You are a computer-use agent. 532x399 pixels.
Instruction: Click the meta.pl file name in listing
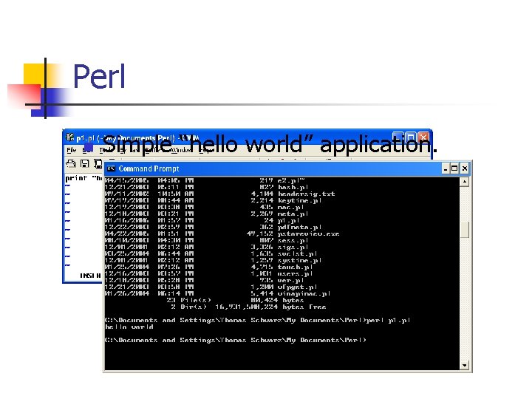tap(293, 214)
